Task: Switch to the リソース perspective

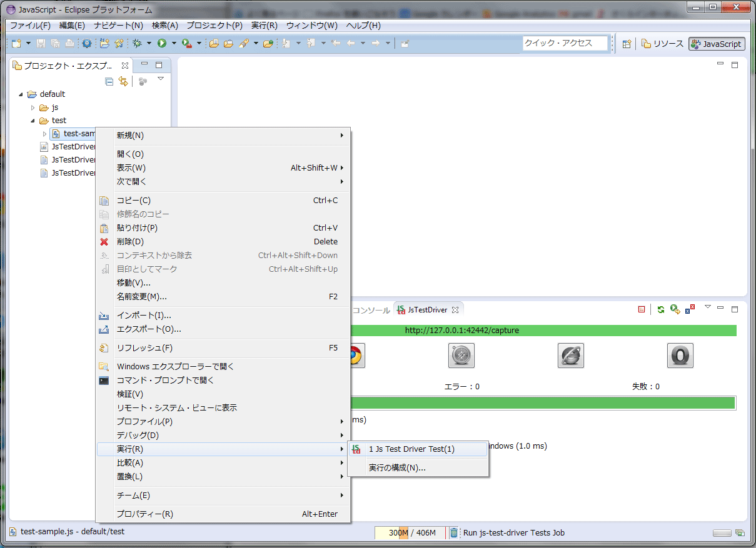Action: click(663, 44)
